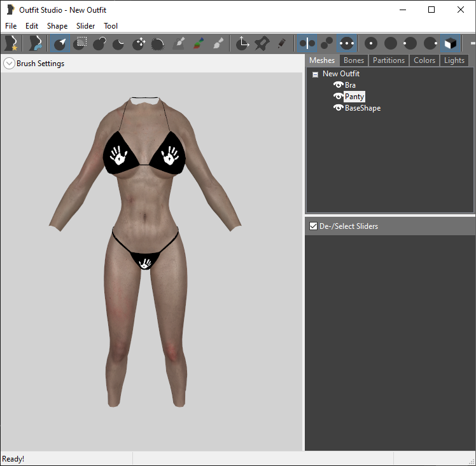The image size is (476, 466).
Task: Click the New Outfit root label
Action: (341, 74)
